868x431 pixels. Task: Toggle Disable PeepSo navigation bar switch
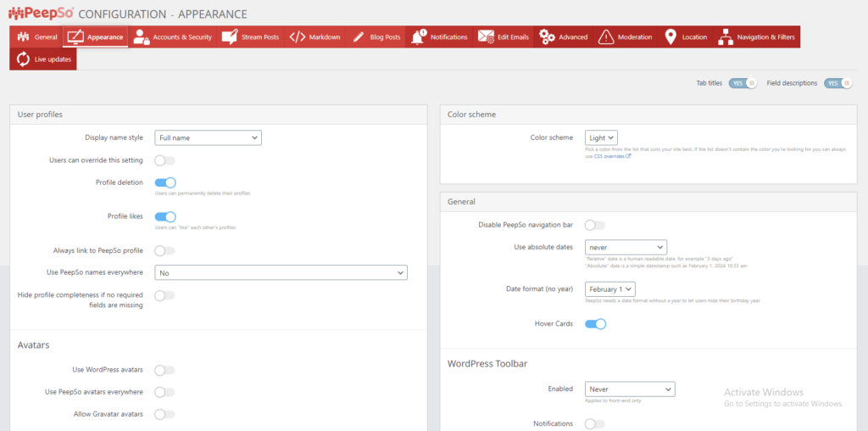595,225
